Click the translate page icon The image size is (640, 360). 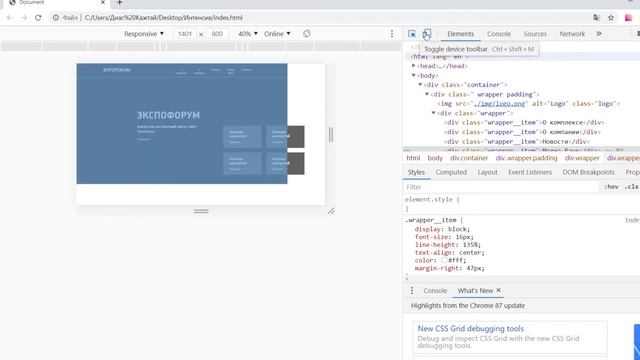(596, 18)
